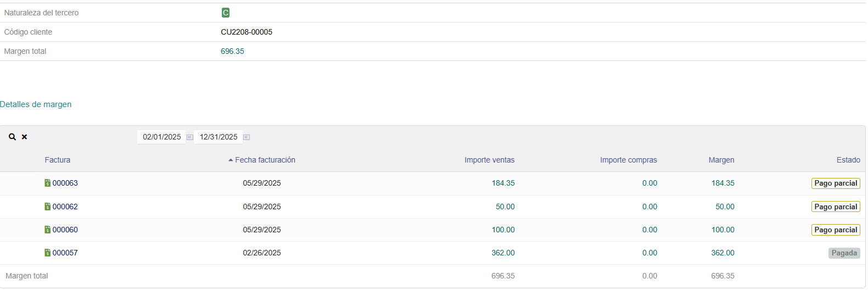This screenshot has width=868, height=290.
Task: Sort table by Factura column header
Action: [x=58, y=160]
